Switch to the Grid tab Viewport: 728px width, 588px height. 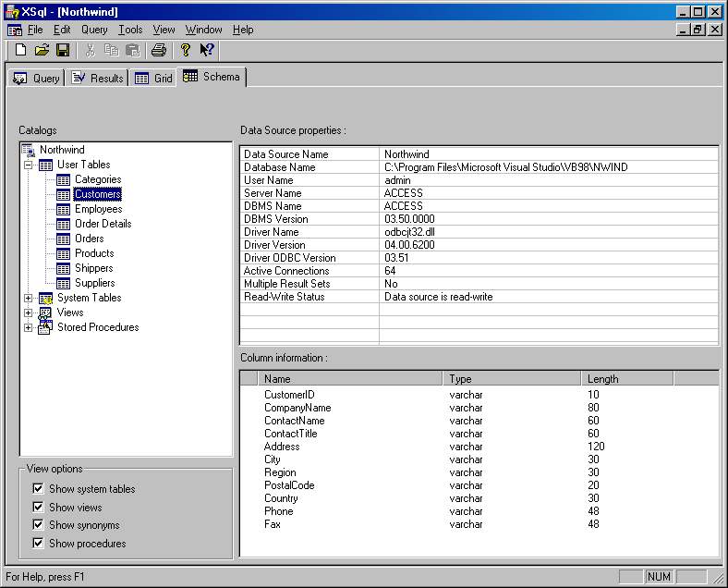[153, 78]
